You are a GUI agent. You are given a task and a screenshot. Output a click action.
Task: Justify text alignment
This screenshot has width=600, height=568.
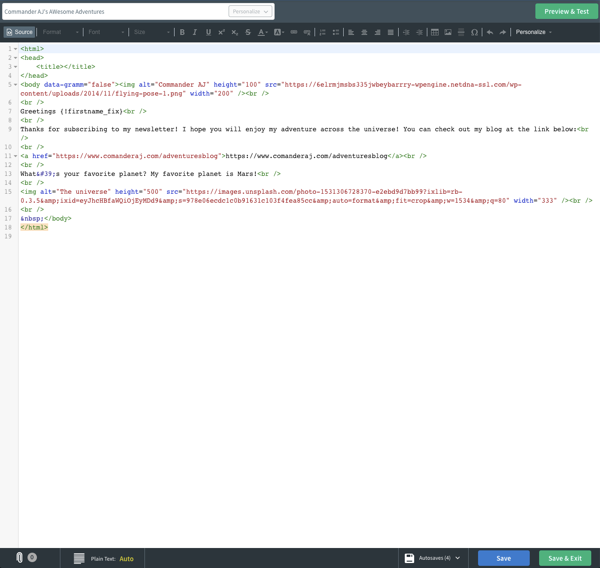pos(391,32)
